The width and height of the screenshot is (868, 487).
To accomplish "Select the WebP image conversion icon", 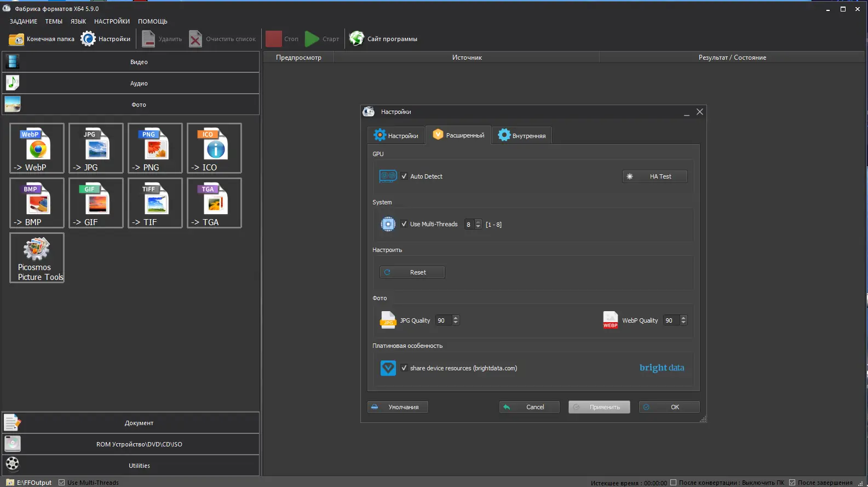I will click(37, 148).
